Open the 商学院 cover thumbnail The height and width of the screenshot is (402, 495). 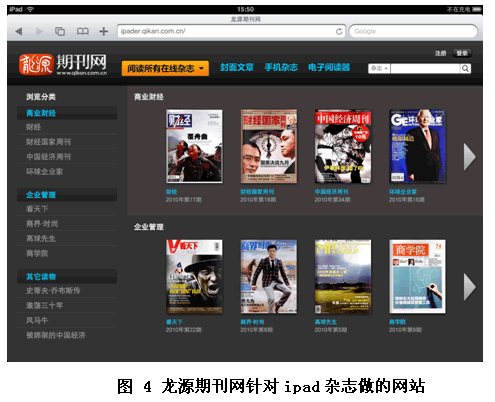tap(417, 276)
